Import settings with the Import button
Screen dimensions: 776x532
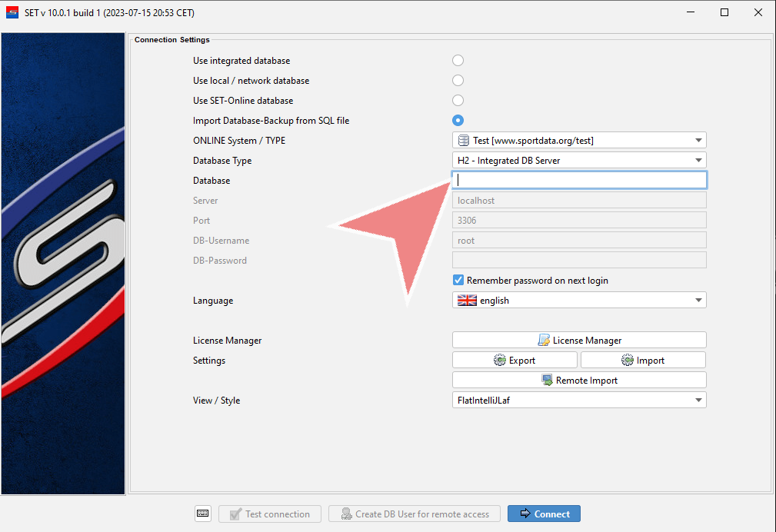click(x=642, y=360)
